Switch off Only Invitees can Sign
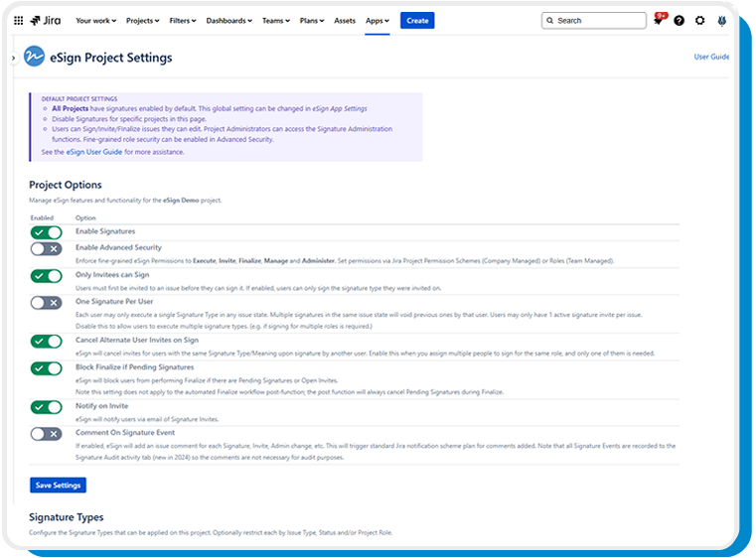Viewport: 756px width, 558px height. click(47, 276)
